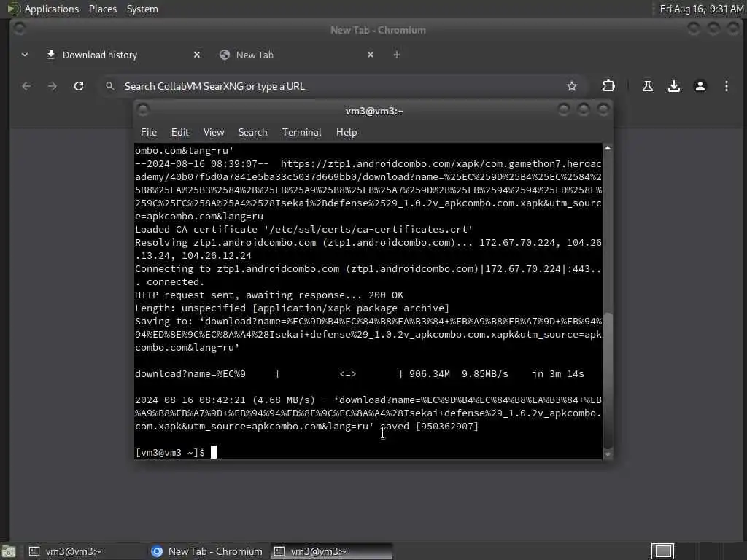
Task: Click 'Loaded CA certificate' line in terminal
Action: (304, 230)
